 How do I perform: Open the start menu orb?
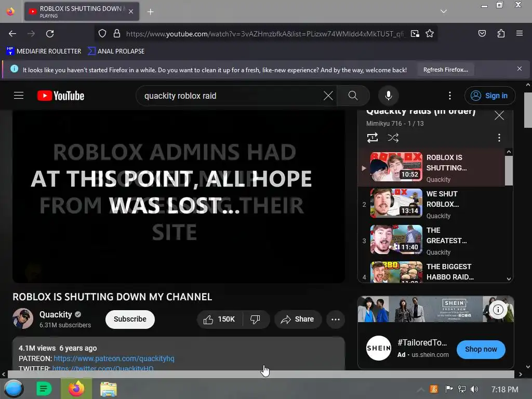tap(14, 389)
